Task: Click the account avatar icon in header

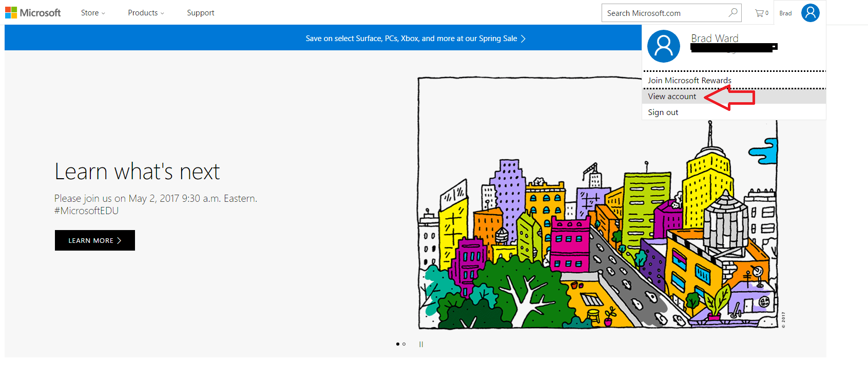Action: pyautogui.click(x=810, y=13)
